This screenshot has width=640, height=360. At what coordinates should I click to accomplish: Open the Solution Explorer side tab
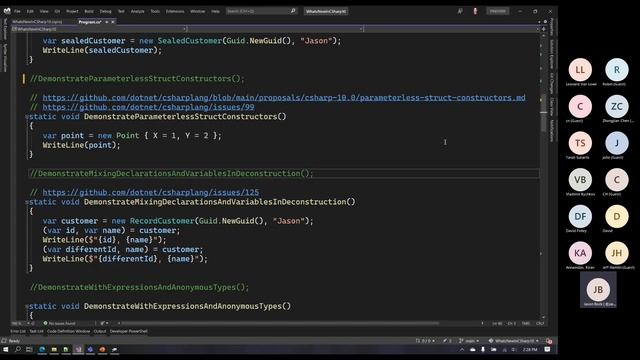click(x=551, y=54)
